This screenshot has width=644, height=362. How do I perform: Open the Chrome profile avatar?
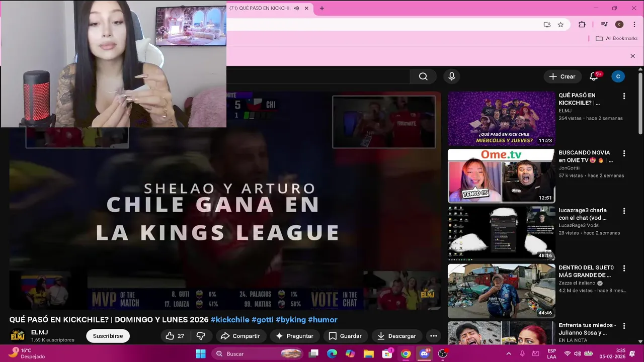(x=619, y=25)
